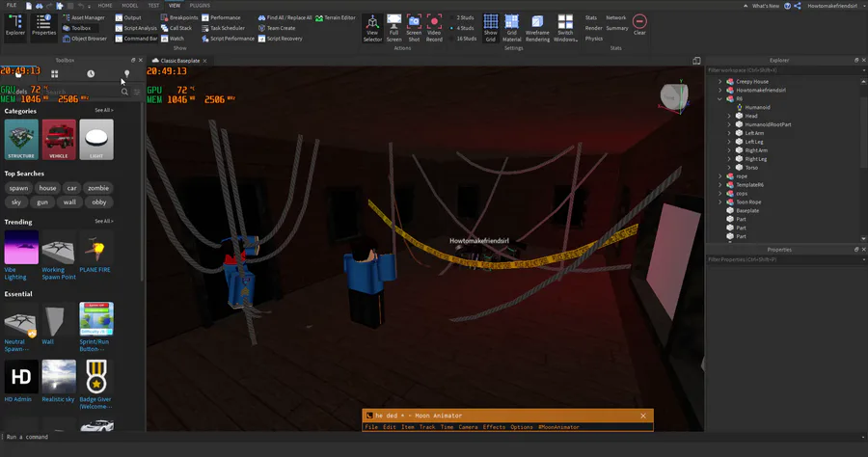Open the Toolbox Recent clock tab
Viewport: 868px width, 457px height.
[91, 73]
